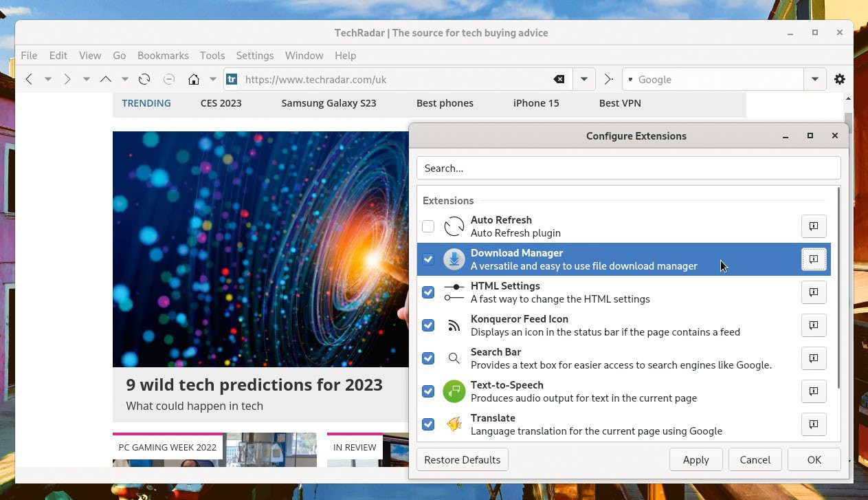Viewport: 868px width, 500px height.
Task: Open the Bookmarks menu
Action: pyautogui.click(x=163, y=55)
